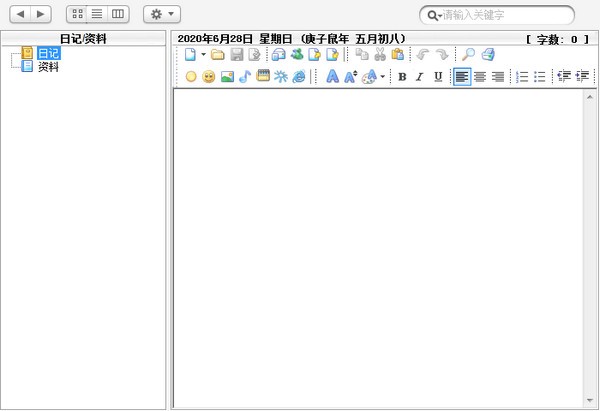The image size is (600, 411).
Task: Toggle underline formatting
Action: click(438, 77)
